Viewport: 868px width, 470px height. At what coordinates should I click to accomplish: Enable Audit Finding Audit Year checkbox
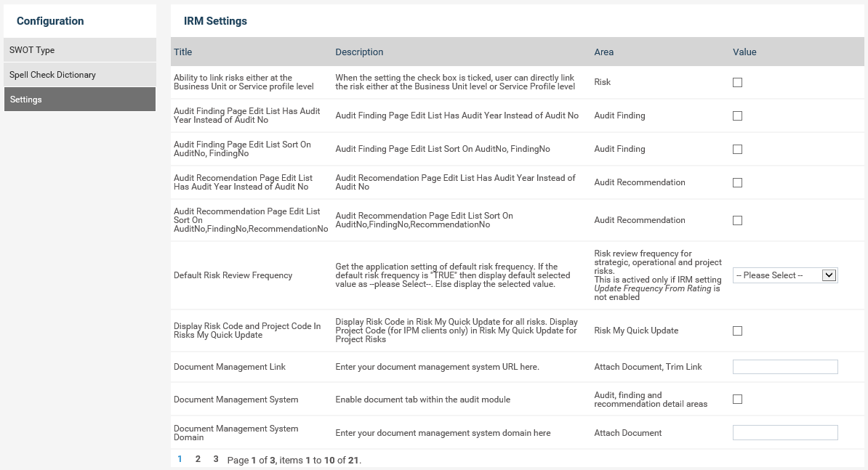tap(737, 116)
